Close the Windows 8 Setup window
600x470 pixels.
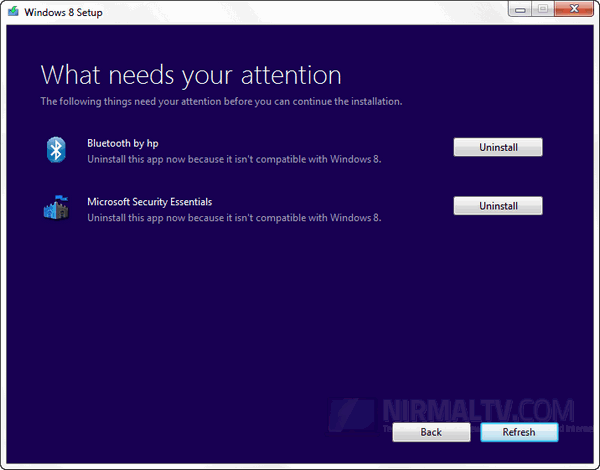coord(574,8)
